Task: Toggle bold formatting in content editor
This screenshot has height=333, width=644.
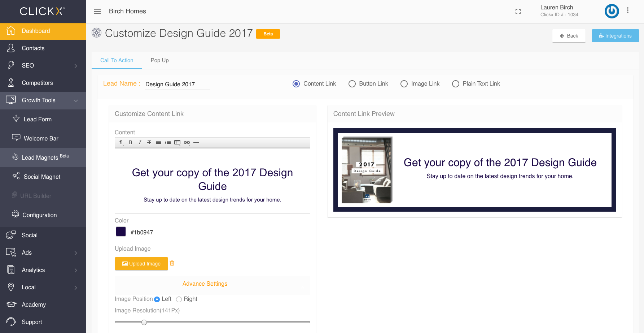Action: (x=130, y=142)
